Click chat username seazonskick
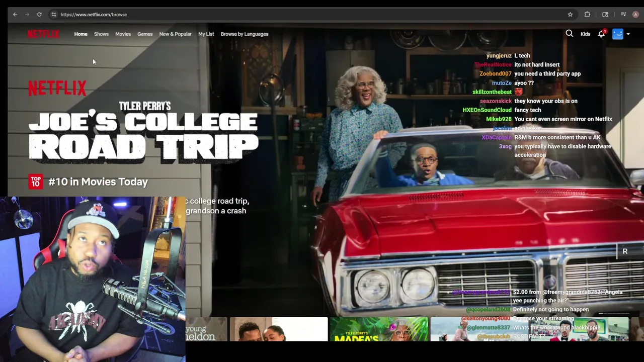Screen dimensions: 644x362 coord(496,101)
